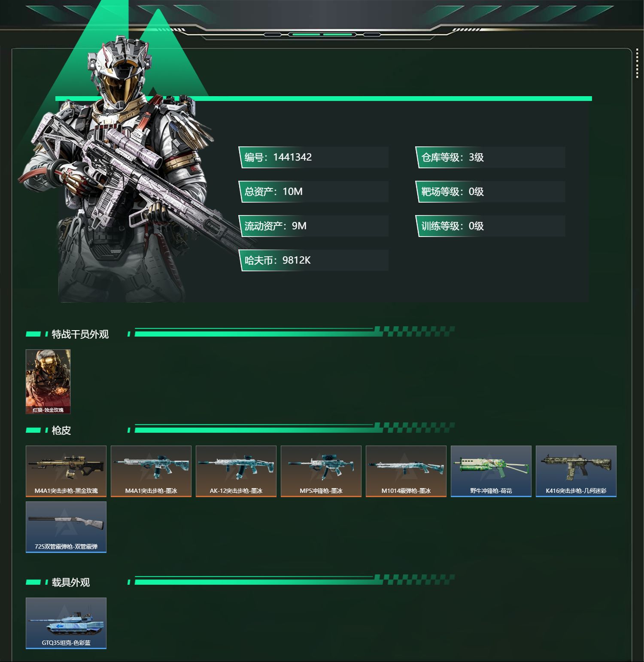Select the 总资产 10M entry
Screen dimensions: 644x662
pos(314,191)
